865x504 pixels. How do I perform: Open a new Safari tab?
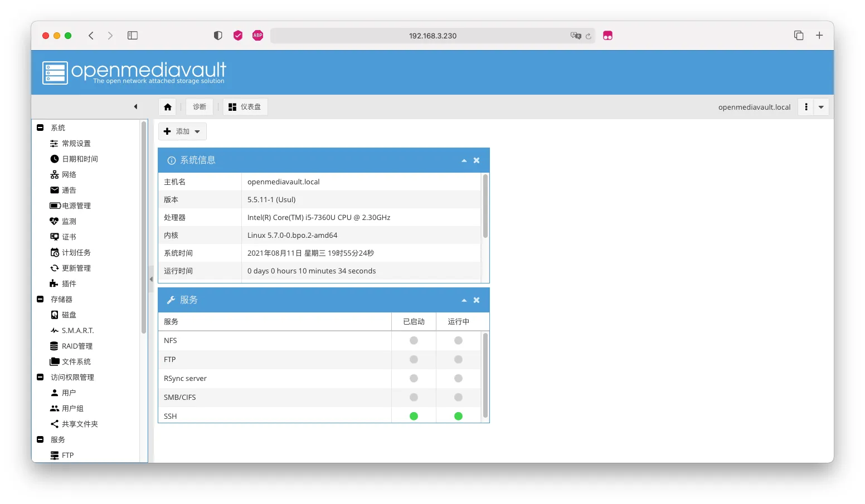[819, 36]
